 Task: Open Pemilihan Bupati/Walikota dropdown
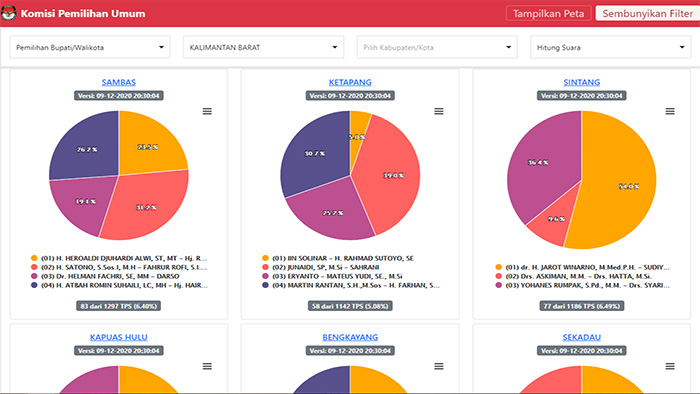[x=90, y=47]
